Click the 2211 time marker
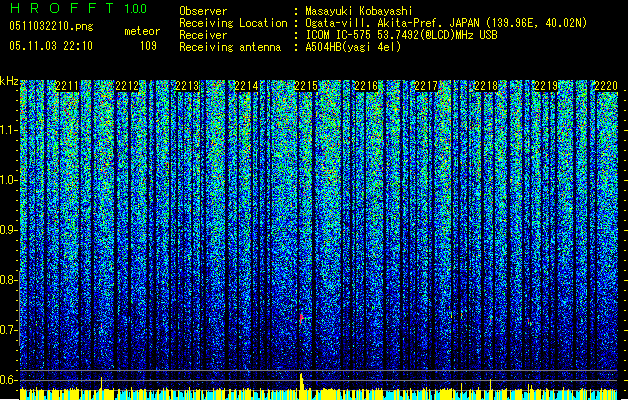629x400 pixels. pyautogui.click(x=67, y=86)
